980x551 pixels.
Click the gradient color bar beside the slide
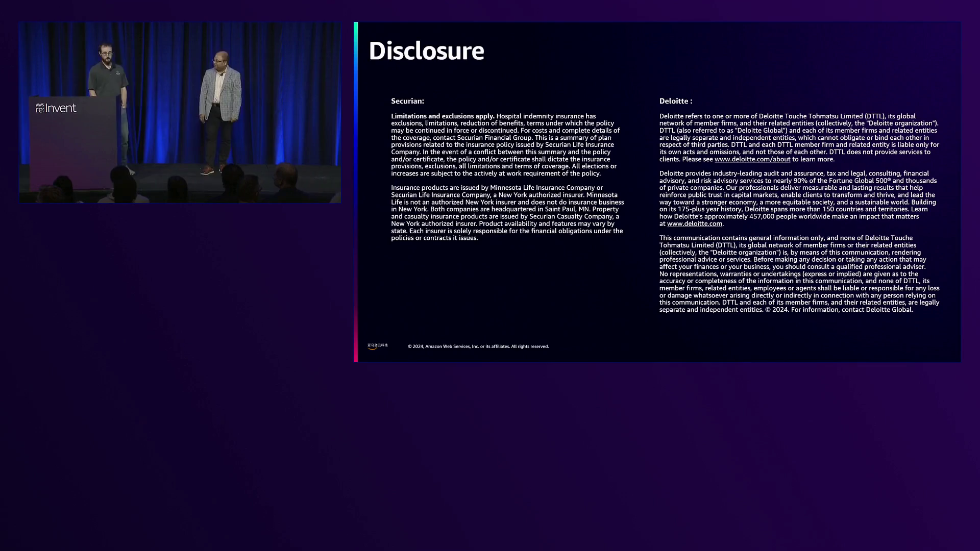coord(356,192)
